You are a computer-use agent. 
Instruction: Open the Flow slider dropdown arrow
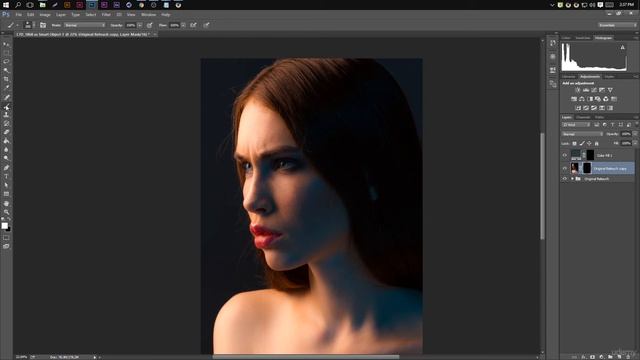tap(183, 25)
